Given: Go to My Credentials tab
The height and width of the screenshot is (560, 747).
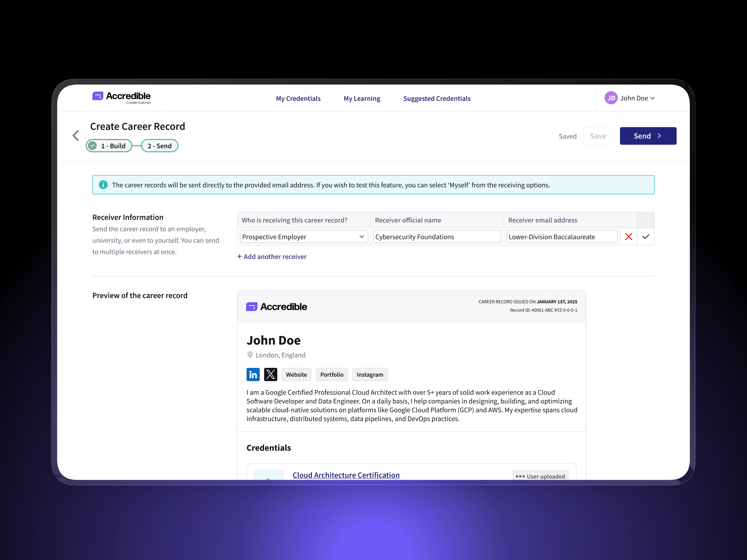Looking at the screenshot, I should point(298,99).
